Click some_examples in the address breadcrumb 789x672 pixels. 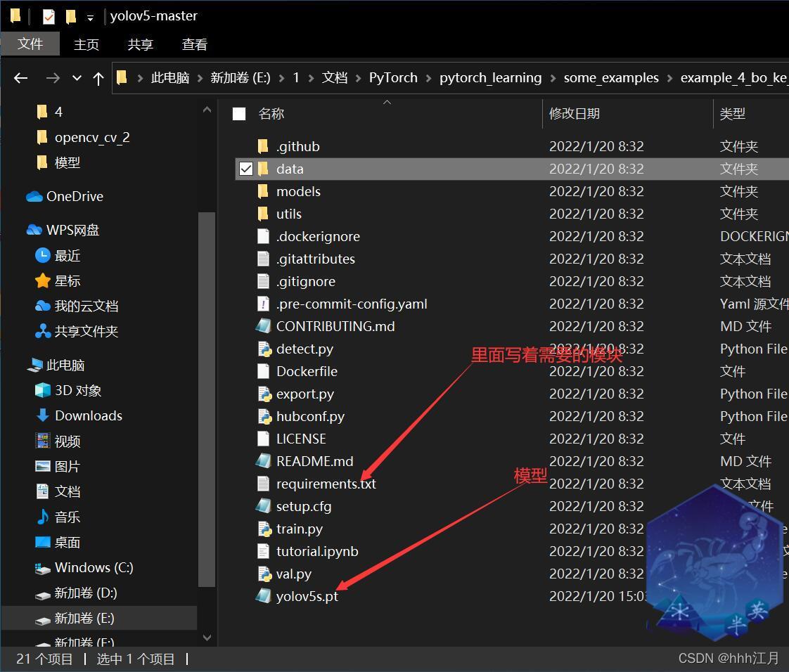[611, 78]
